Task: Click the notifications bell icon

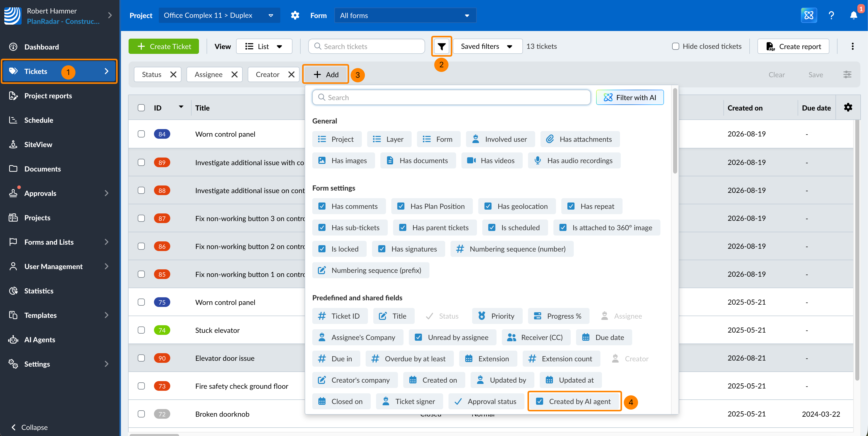Action: pos(854,15)
